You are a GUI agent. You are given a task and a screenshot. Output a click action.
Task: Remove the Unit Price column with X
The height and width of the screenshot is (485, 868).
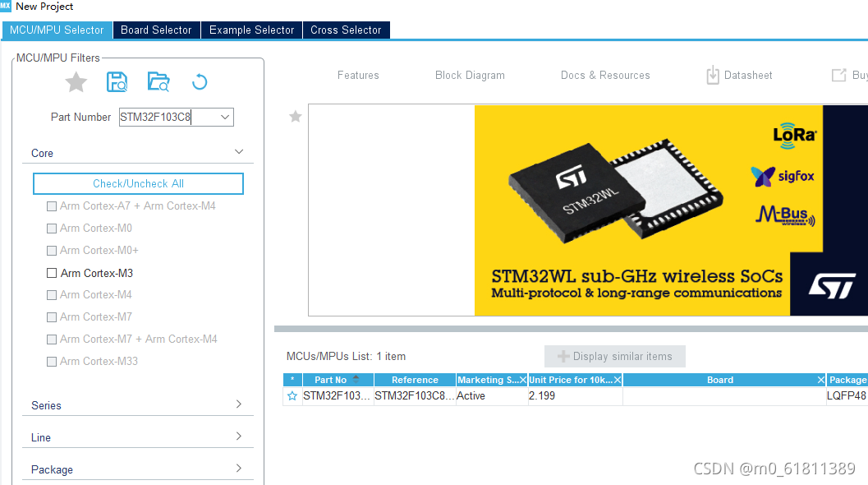(x=618, y=380)
